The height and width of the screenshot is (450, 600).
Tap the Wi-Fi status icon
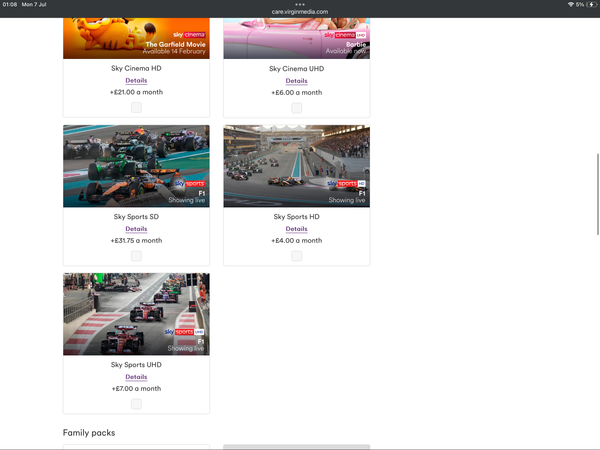click(x=571, y=5)
